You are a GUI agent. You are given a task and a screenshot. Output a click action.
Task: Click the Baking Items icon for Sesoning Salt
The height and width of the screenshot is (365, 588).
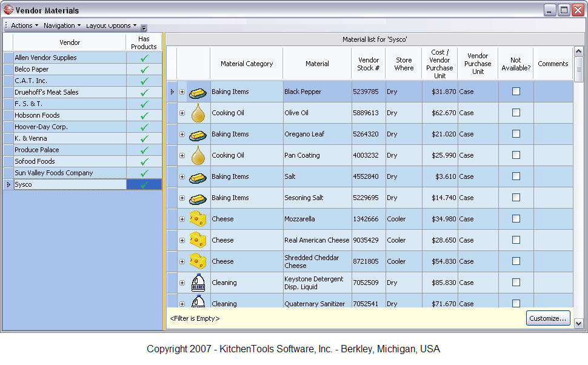pos(198,198)
